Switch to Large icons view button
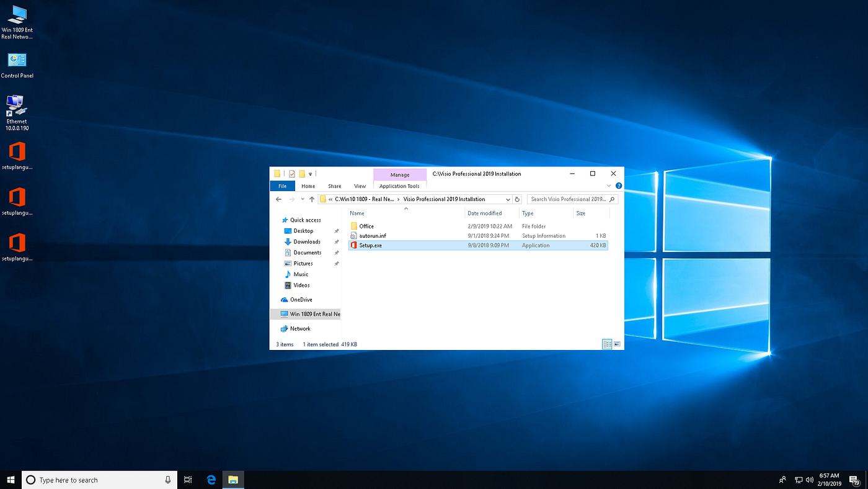Image resolution: width=868 pixels, height=489 pixels. coord(618,344)
